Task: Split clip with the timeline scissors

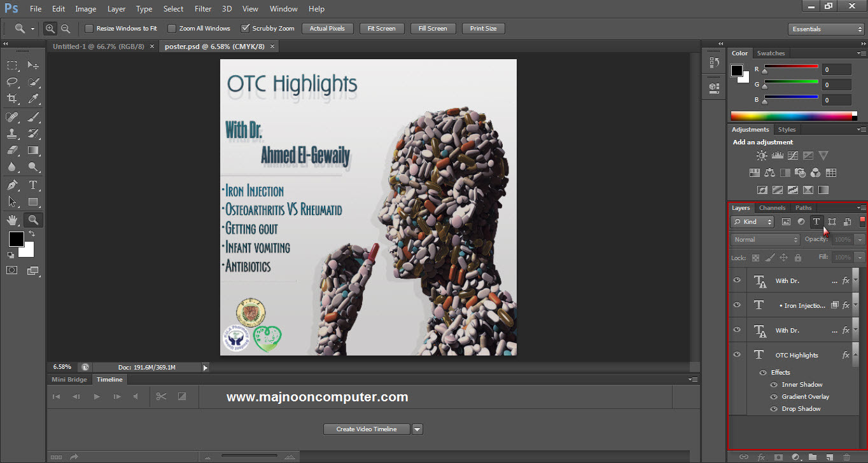Action: click(x=161, y=396)
